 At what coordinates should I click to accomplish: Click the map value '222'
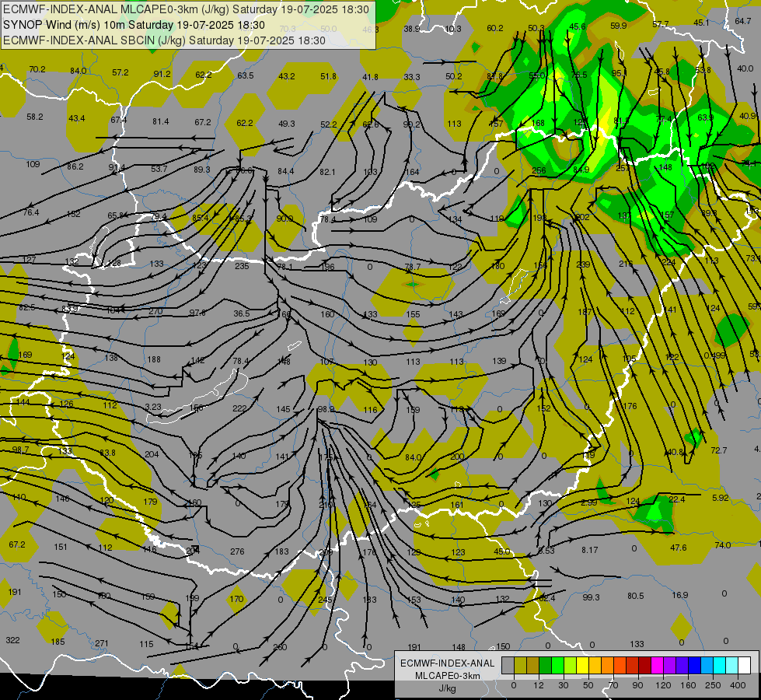click(239, 408)
